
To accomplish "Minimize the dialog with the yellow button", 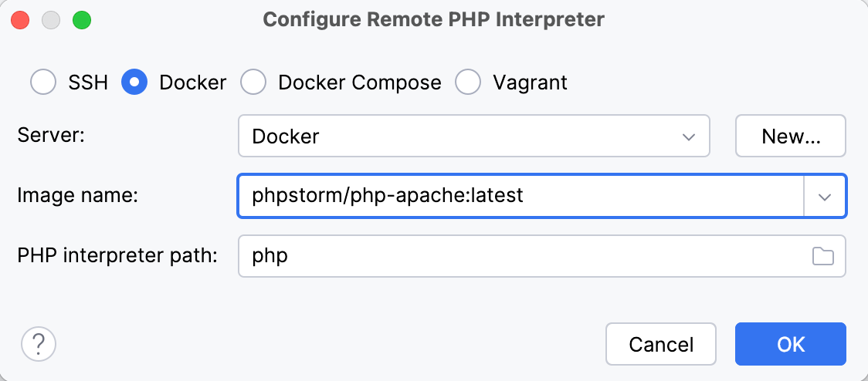I will pos(51,20).
